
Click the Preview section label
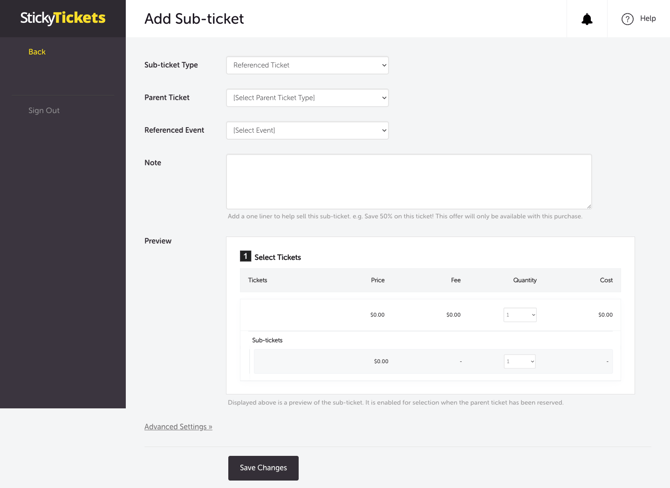tap(158, 241)
